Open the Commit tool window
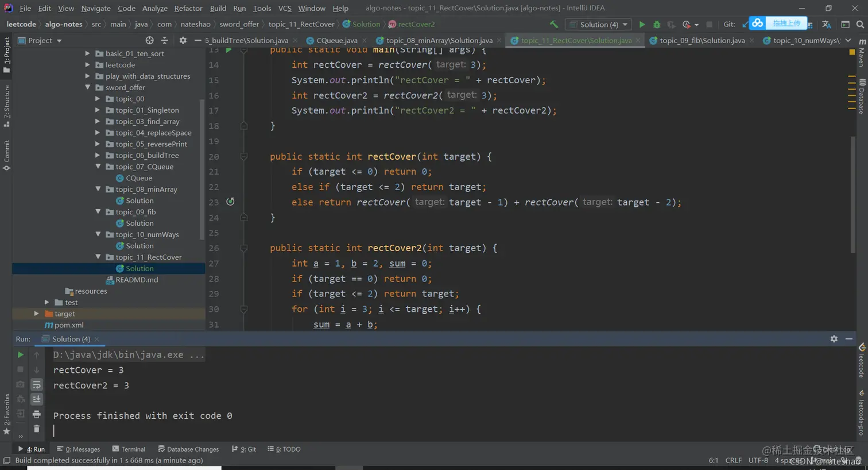 pyautogui.click(x=7, y=155)
